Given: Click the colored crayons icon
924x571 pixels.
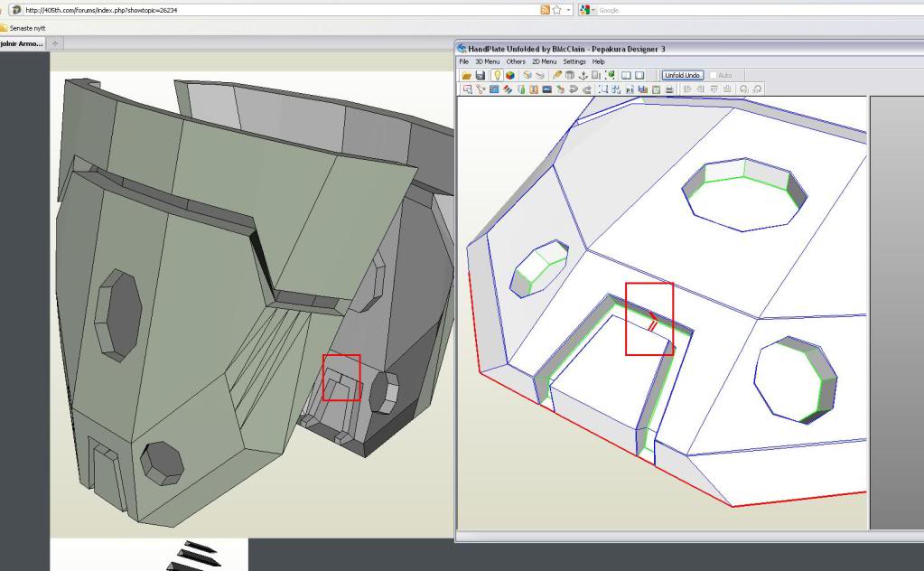Looking at the screenshot, I should coord(508,89).
